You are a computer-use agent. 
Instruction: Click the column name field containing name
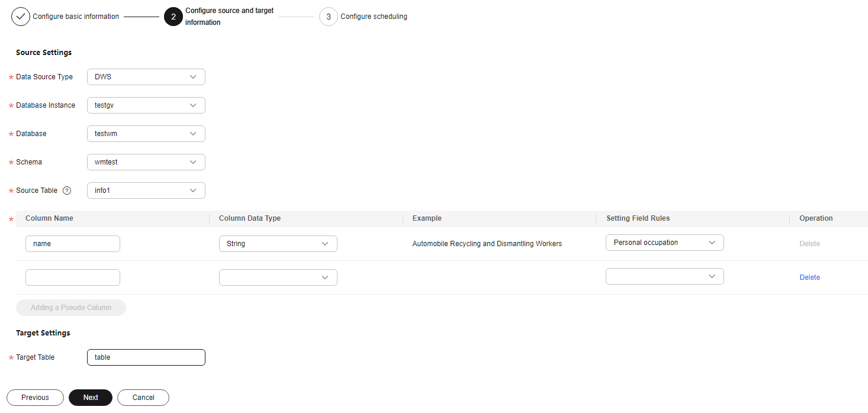[73, 244]
